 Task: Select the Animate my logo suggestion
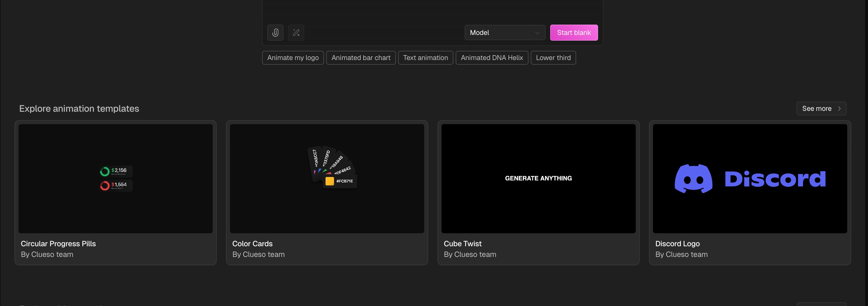(293, 58)
